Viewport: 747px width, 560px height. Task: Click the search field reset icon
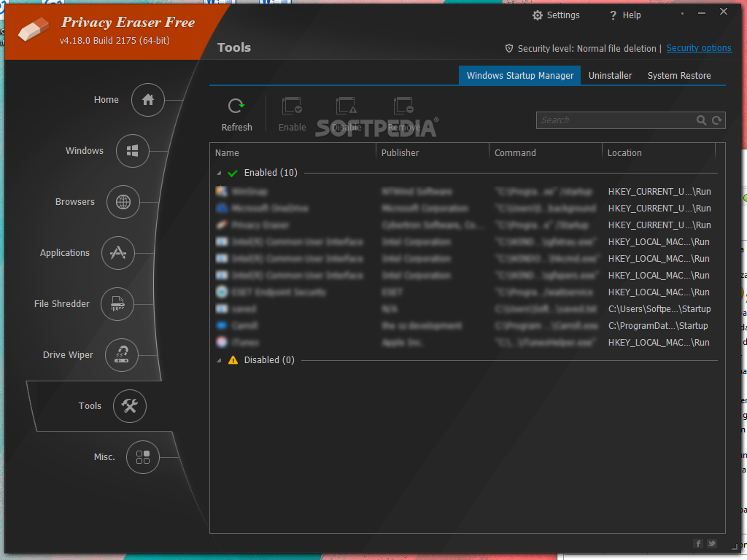[716, 120]
